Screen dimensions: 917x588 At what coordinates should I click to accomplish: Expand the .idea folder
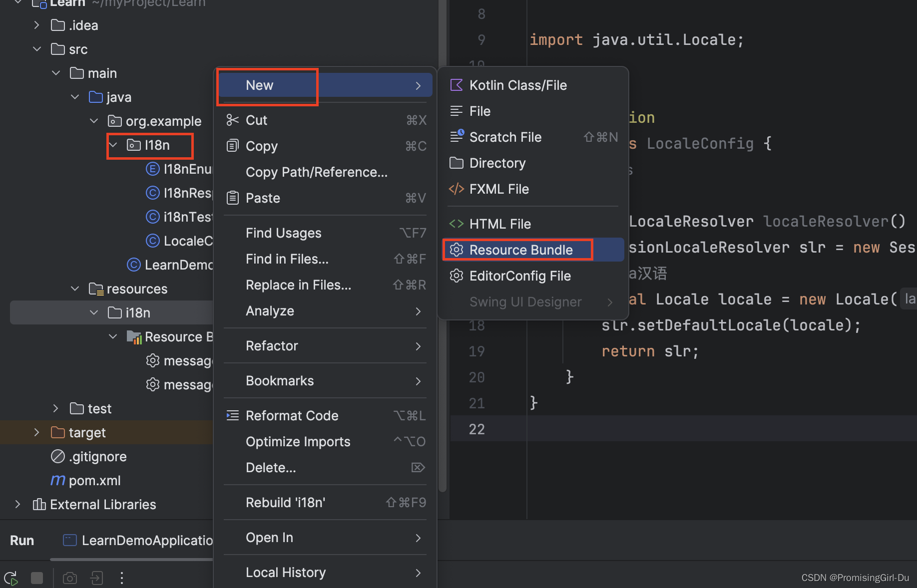point(36,25)
